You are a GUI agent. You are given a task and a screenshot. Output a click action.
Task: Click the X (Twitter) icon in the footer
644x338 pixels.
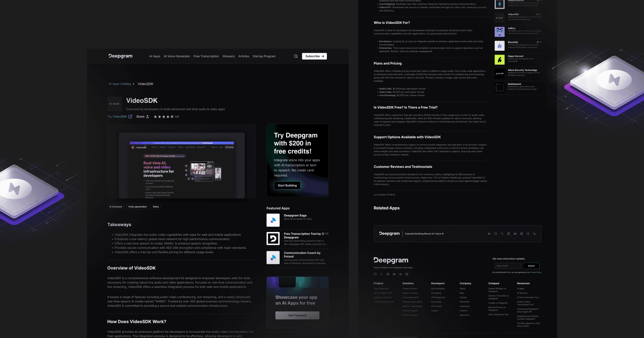tap(381, 274)
